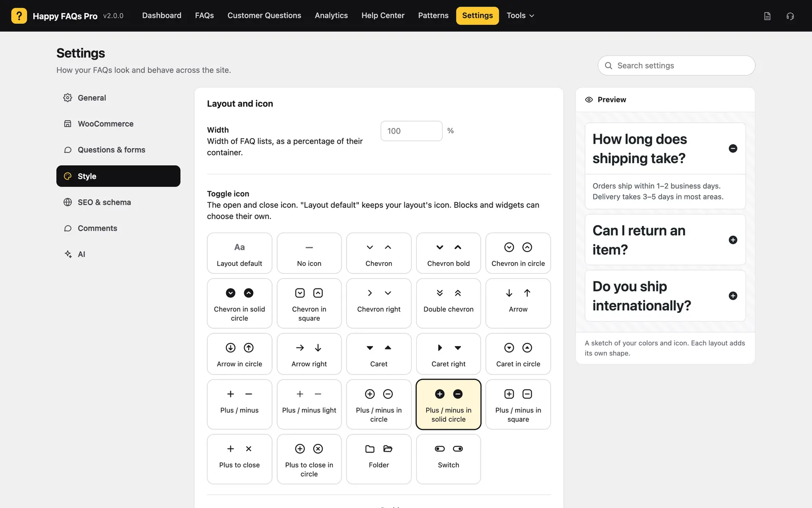Open the Customer Questions tab
812x508 pixels.
[264, 16]
